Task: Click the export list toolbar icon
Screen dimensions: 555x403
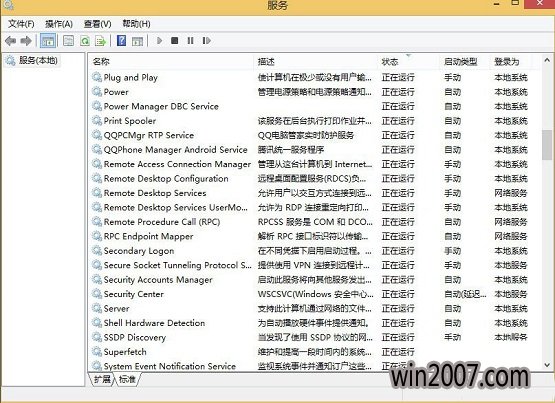Action: point(101,41)
